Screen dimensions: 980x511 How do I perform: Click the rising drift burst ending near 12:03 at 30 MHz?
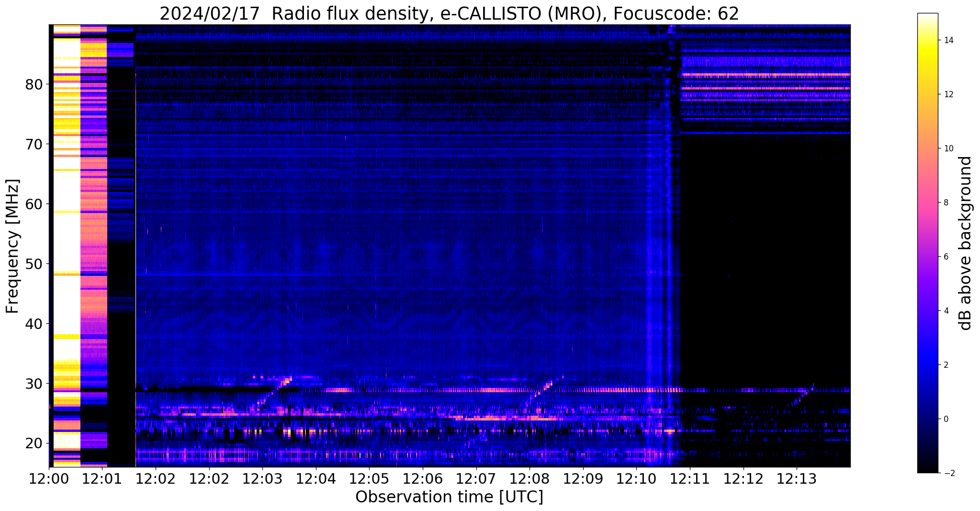271,394
